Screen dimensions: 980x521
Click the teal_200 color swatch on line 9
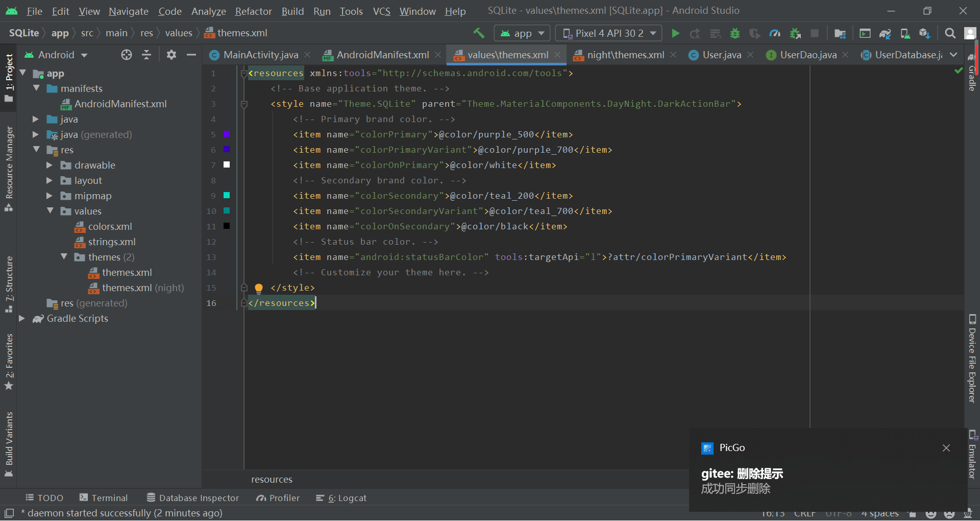tap(227, 195)
